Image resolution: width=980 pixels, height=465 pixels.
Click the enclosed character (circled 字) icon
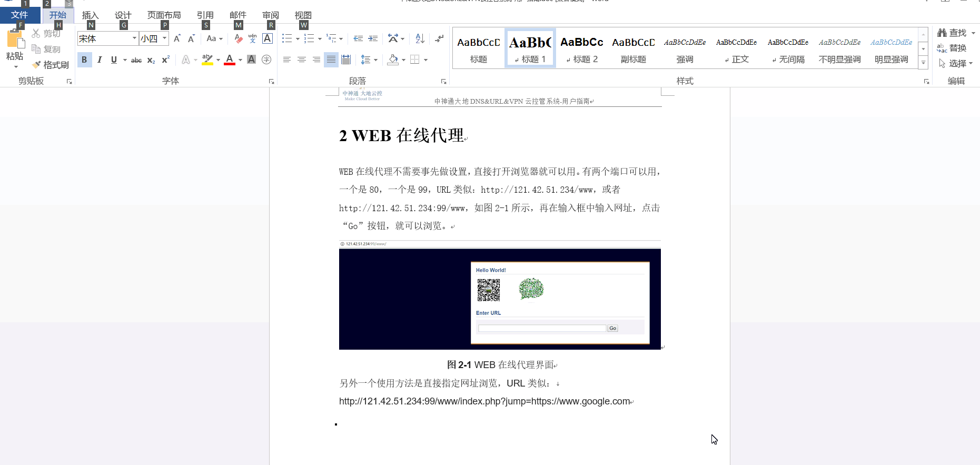266,60
